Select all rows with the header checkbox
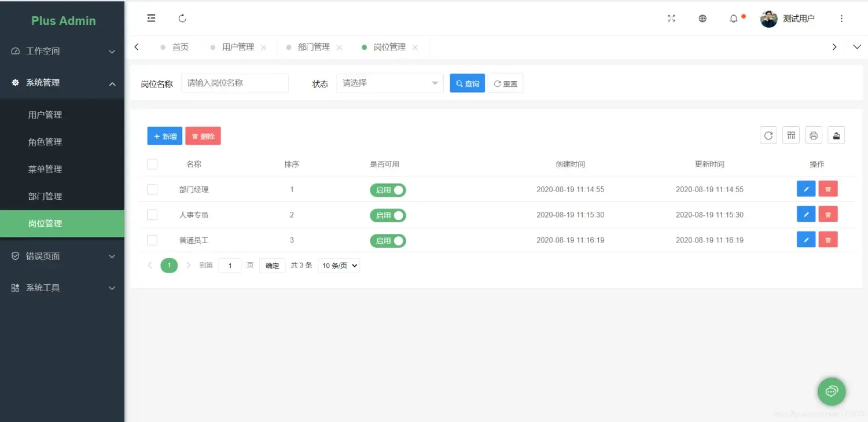This screenshot has height=422, width=868. click(x=152, y=164)
